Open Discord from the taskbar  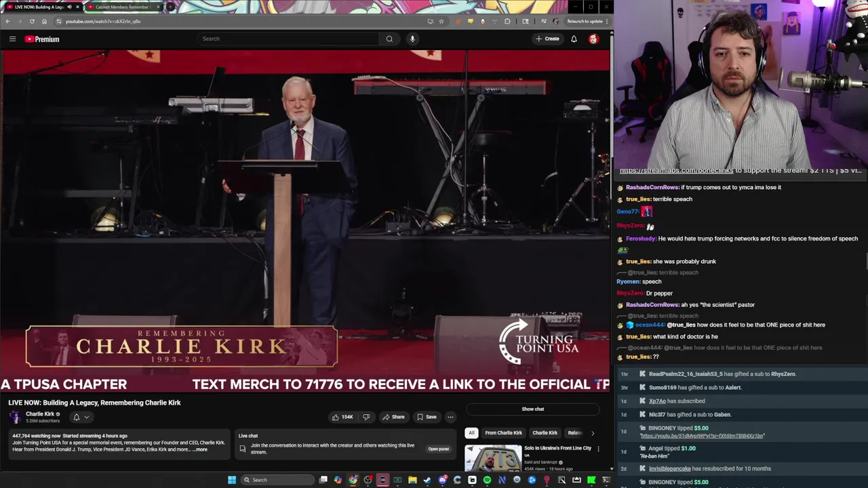(x=442, y=480)
